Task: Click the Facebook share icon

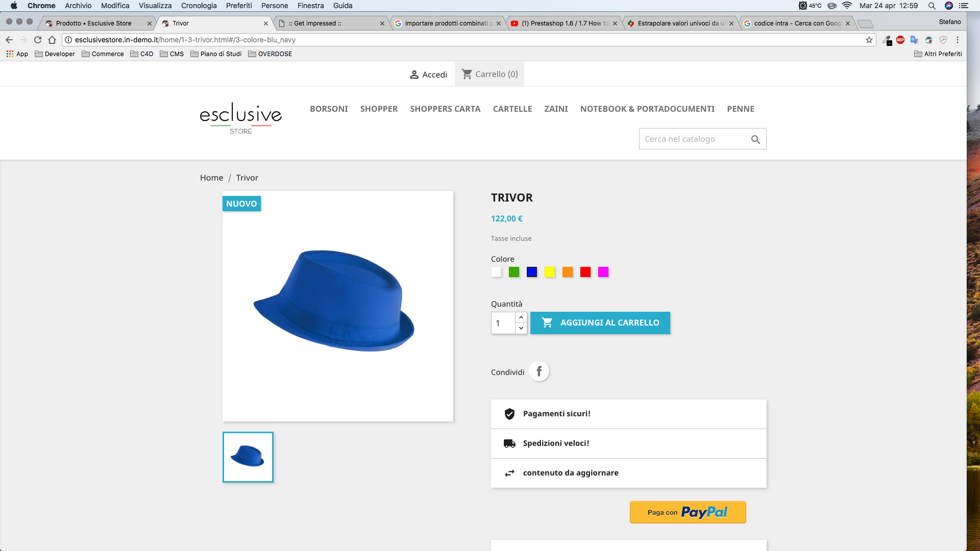Action: click(539, 371)
